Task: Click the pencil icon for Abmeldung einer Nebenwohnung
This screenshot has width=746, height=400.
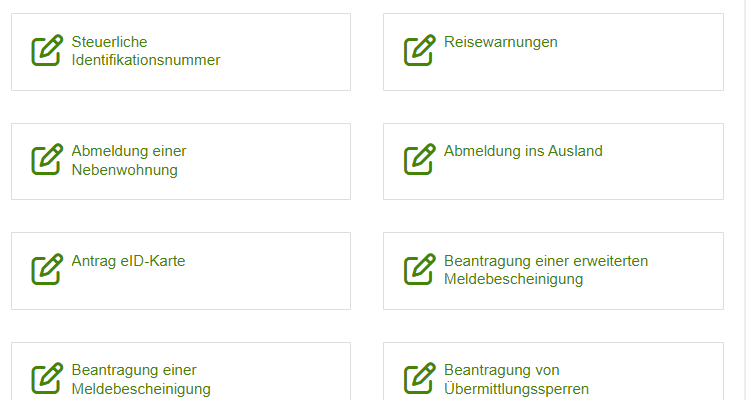Action: [47, 159]
